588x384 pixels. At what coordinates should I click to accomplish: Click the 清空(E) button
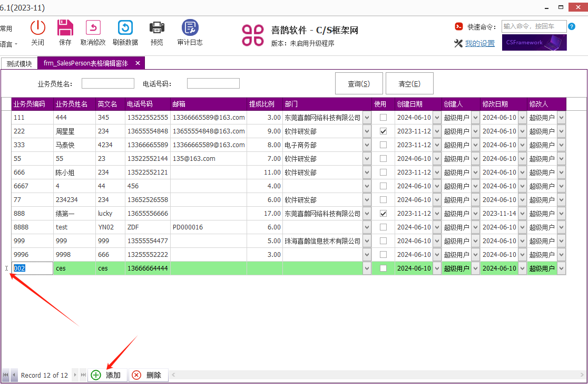coord(409,83)
